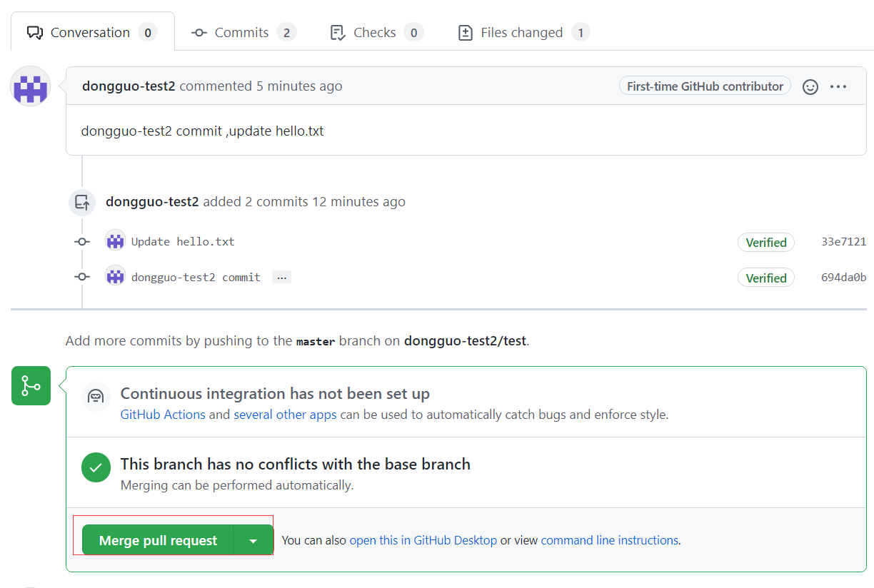The width and height of the screenshot is (874, 588).
Task: View the Files changed tab
Action: click(523, 32)
